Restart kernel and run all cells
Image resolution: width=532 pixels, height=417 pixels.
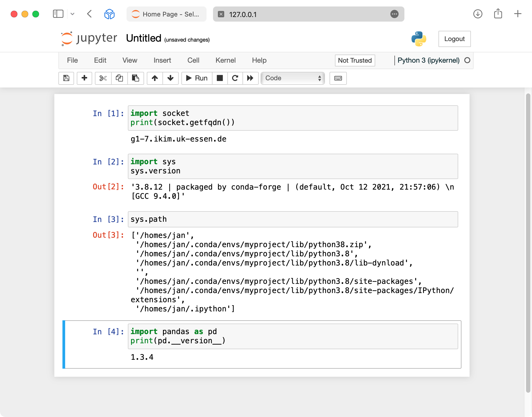pyautogui.click(x=250, y=78)
